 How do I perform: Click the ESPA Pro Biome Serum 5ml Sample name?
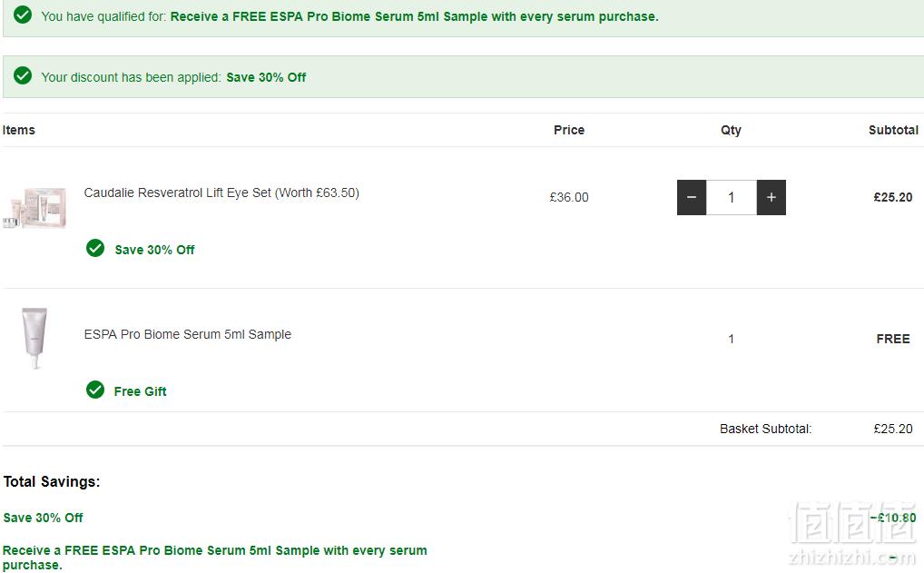pos(187,334)
